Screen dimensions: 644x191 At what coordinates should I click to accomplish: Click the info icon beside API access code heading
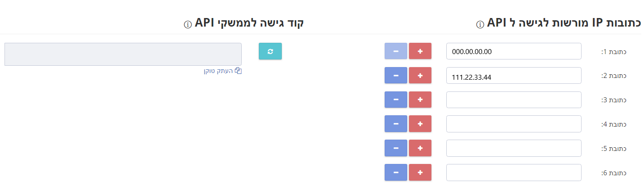(x=188, y=24)
